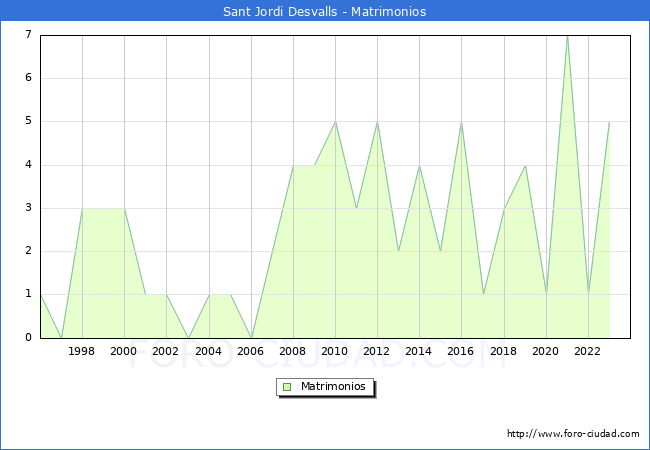Click the x-axis label 2008

tap(292, 351)
